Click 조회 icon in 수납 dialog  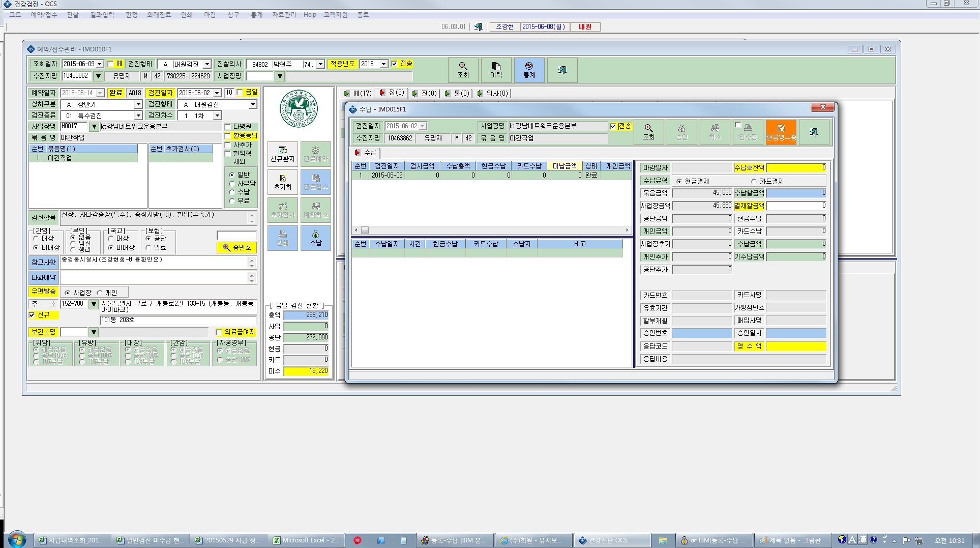648,132
